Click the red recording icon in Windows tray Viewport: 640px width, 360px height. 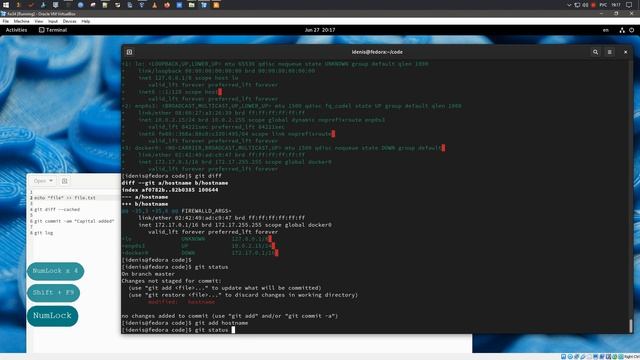(593, 5)
